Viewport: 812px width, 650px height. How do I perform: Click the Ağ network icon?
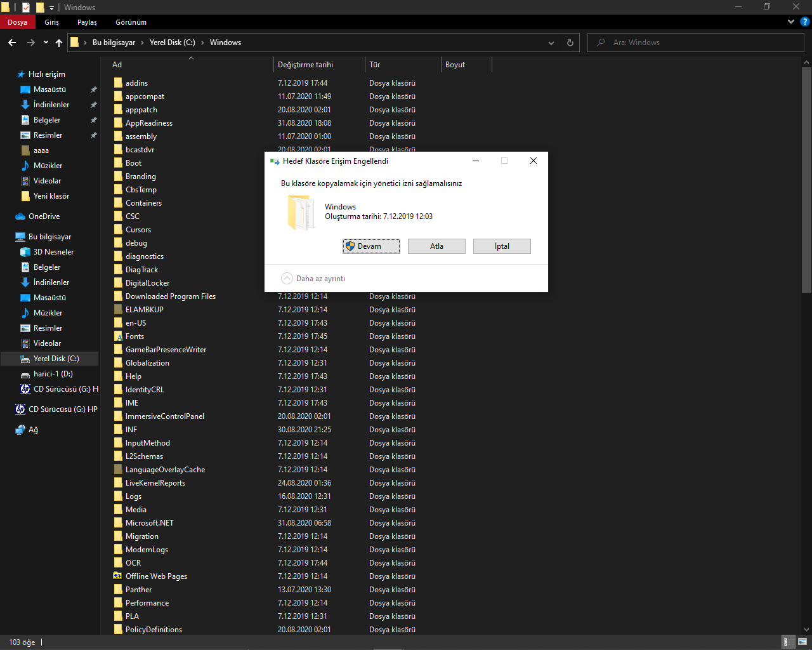click(20, 430)
